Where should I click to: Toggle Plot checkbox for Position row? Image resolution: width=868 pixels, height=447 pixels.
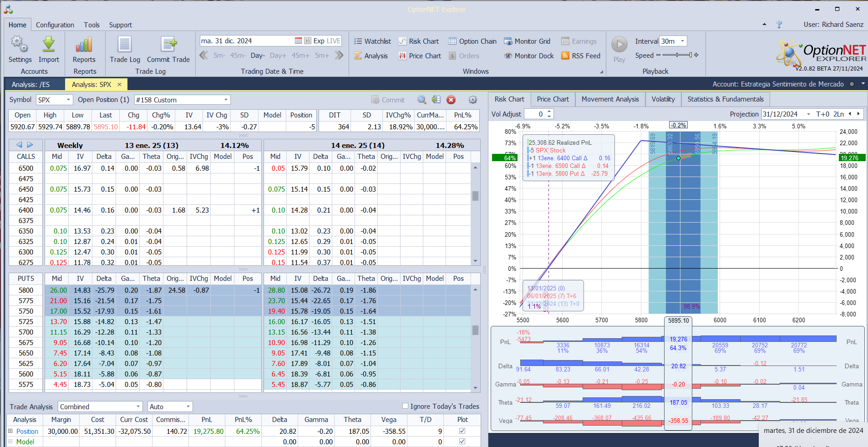(x=462, y=431)
